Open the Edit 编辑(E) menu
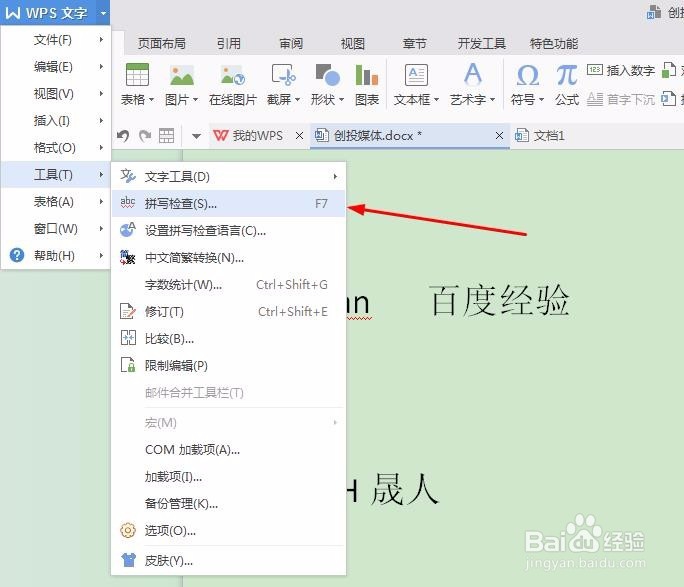 56,67
